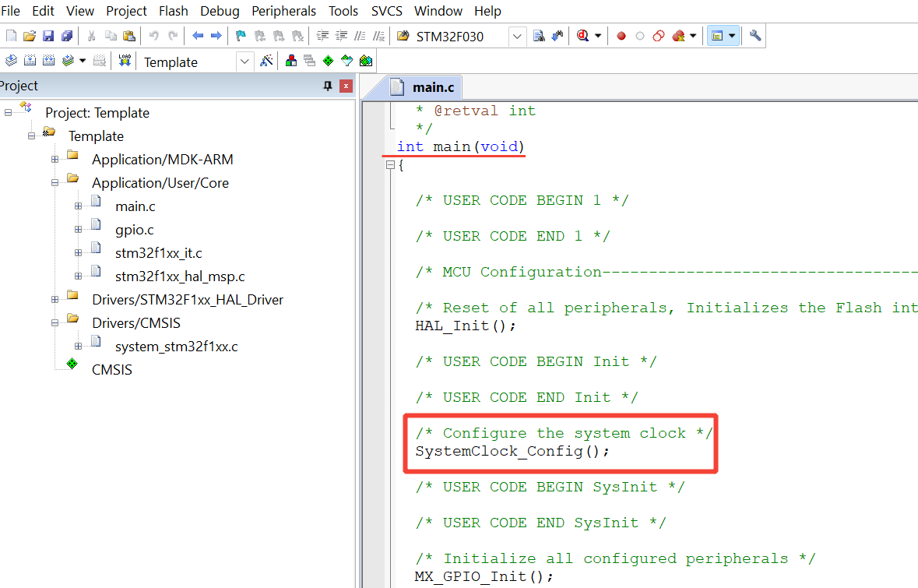This screenshot has height=588, width=918.
Task: Uncomment selected lines icon
Action: (378, 36)
